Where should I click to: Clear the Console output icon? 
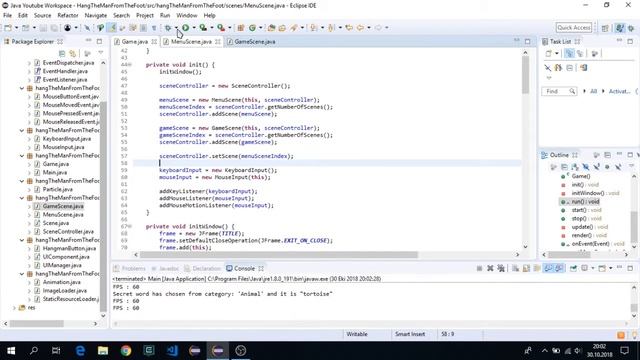(x=516, y=268)
